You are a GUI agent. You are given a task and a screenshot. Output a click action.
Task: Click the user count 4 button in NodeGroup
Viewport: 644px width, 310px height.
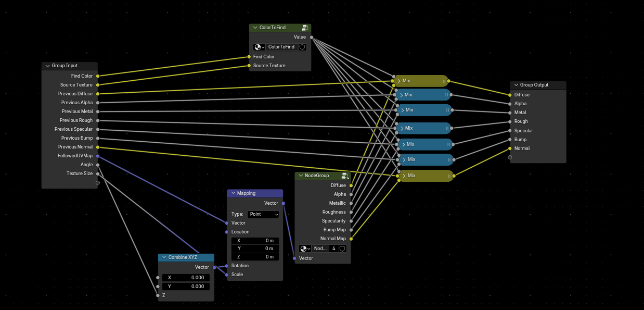pyautogui.click(x=334, y=249)
